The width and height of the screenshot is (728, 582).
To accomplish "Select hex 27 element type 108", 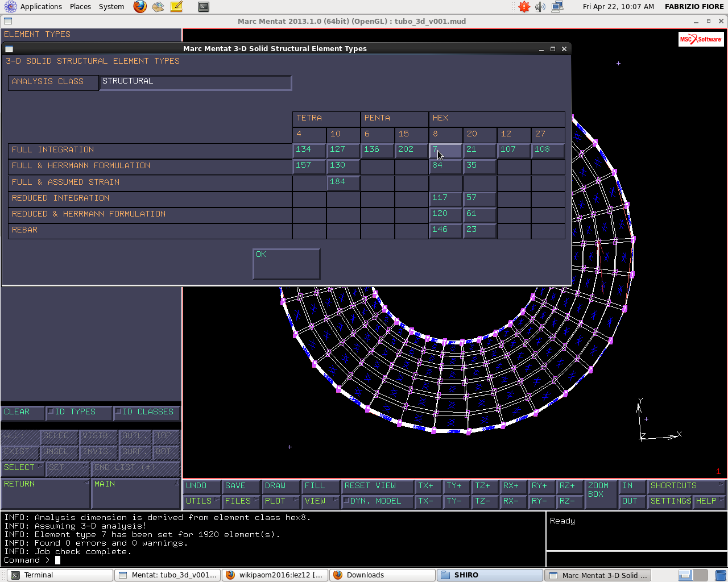I will [x=548, y=150].
